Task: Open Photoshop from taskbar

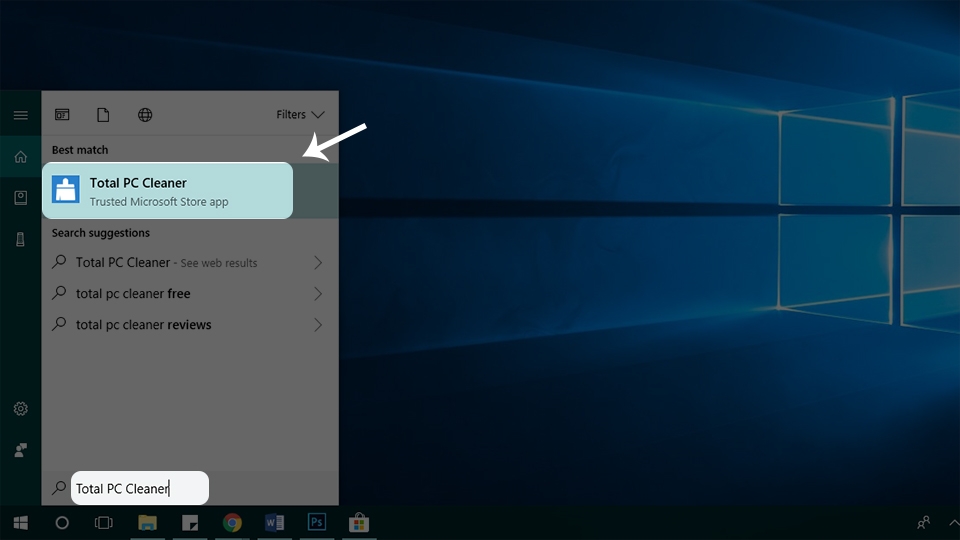Action: (x=317, y=522)
